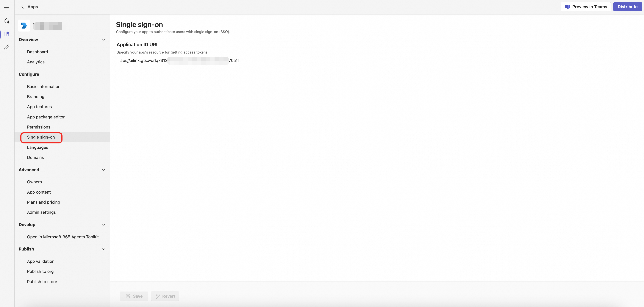Collapse the Advanced section chevron
The width and height of the screenshot is (644, 307).
tap(104, 170)
